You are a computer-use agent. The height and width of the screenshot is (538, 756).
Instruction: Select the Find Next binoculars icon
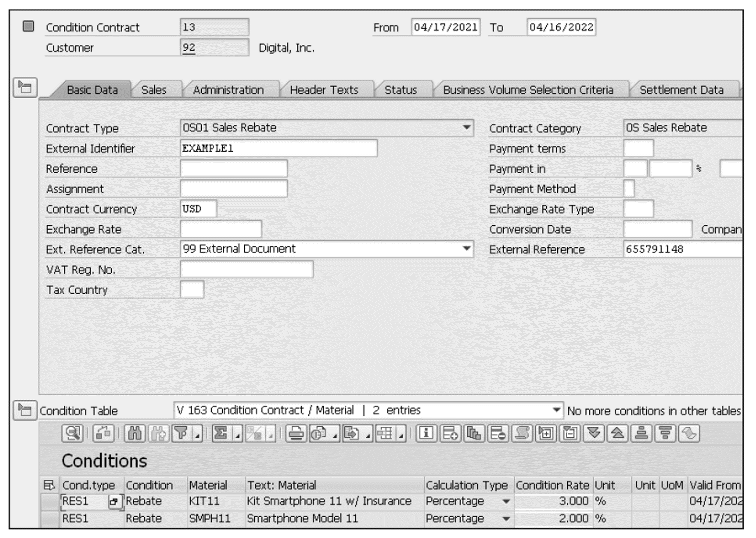[158, 434]
